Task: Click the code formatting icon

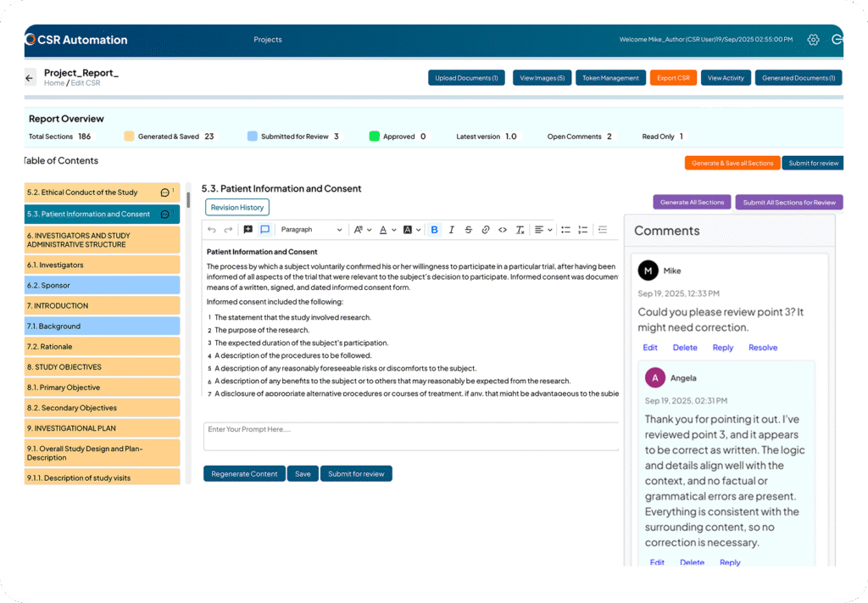Action: 504,229
